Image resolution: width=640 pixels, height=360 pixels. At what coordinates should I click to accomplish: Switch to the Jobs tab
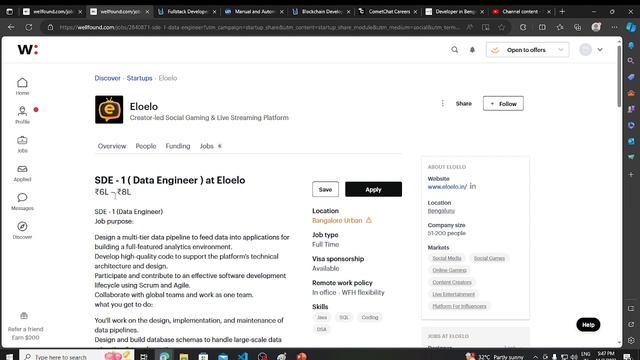tap(210, 146)
